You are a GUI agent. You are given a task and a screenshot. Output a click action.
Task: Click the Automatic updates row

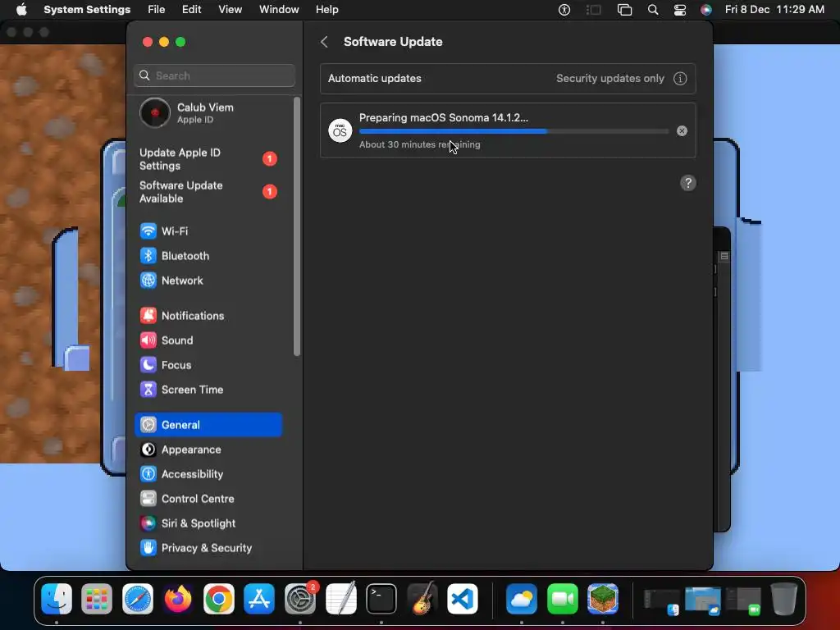508,78
